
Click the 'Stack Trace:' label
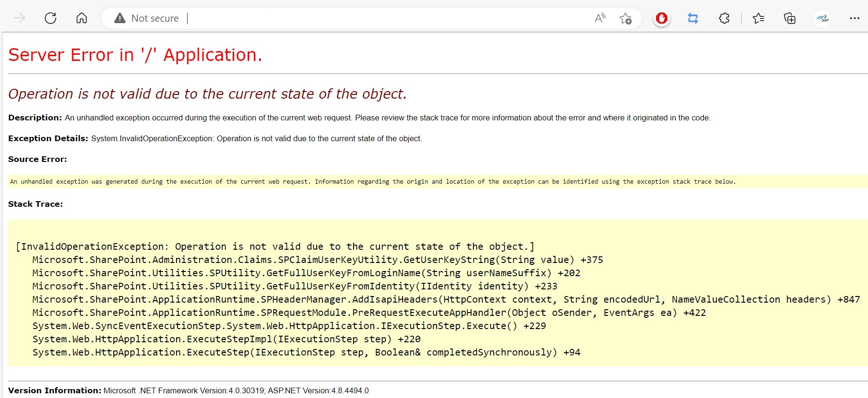click(35, 204)
